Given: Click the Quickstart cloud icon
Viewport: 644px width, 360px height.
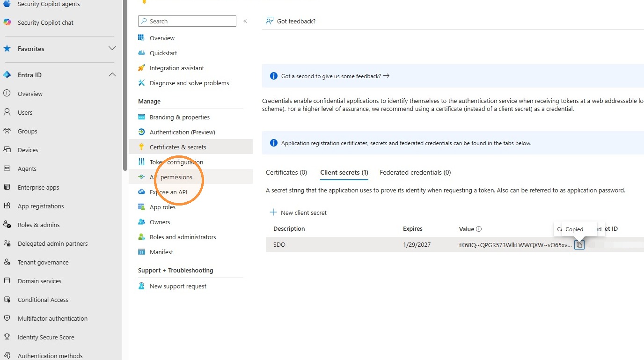Looking at the screenshot, I should [x=141, y=53].
